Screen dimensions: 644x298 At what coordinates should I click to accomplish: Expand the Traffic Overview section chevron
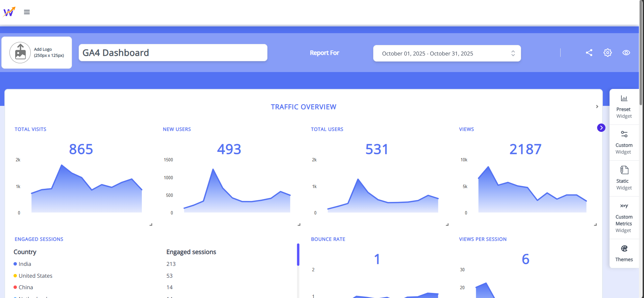[x=597, y=107]
